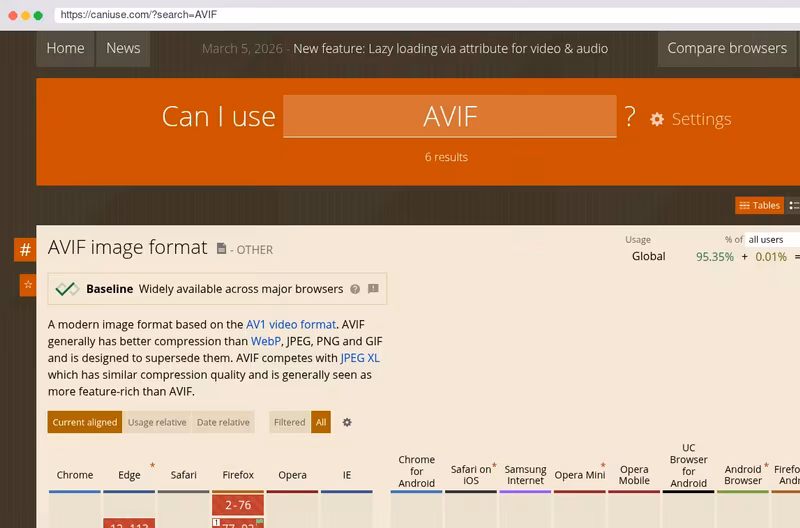Open browser table gear options
The image size is (800, 528).
tap(347, 422)
